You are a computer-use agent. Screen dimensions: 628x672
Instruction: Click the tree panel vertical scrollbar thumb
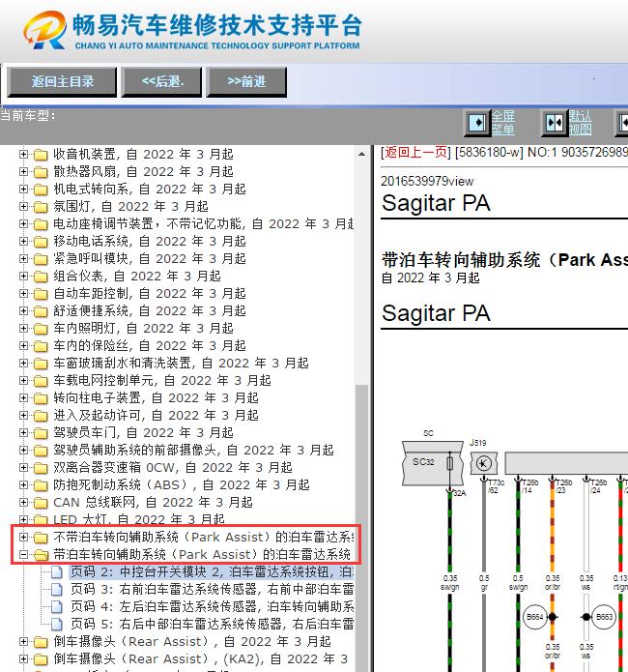(362, 527)
